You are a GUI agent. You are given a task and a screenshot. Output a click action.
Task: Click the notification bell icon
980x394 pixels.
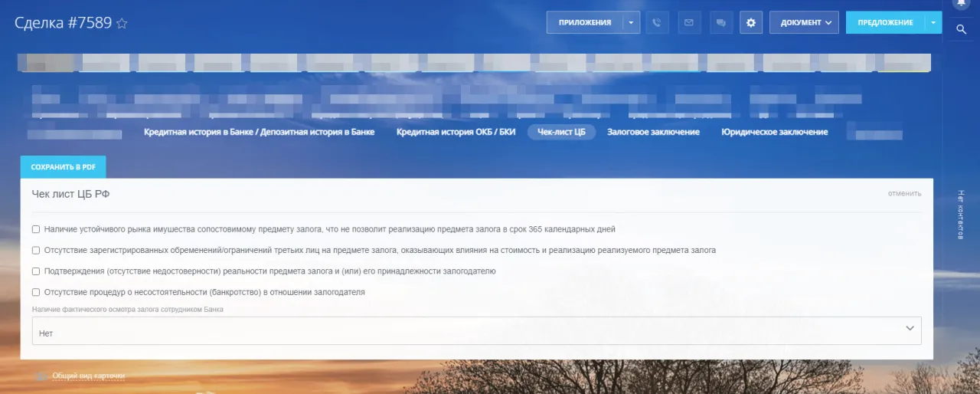(961, 4)
